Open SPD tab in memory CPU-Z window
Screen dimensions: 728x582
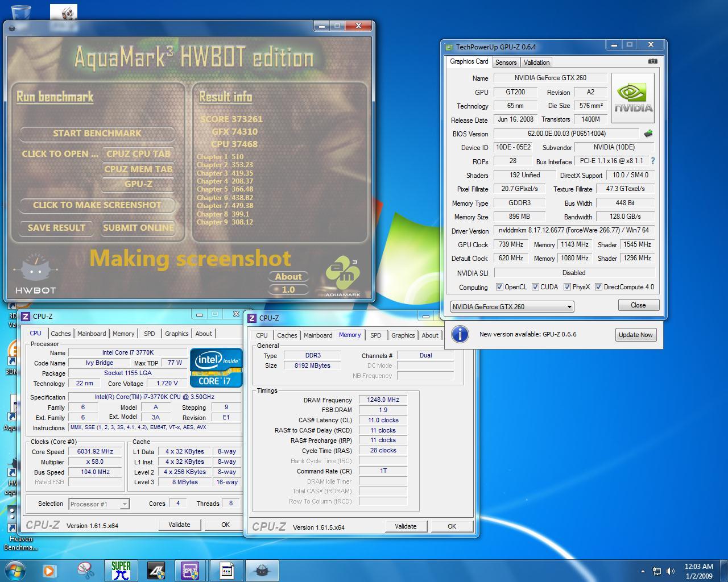376,335
